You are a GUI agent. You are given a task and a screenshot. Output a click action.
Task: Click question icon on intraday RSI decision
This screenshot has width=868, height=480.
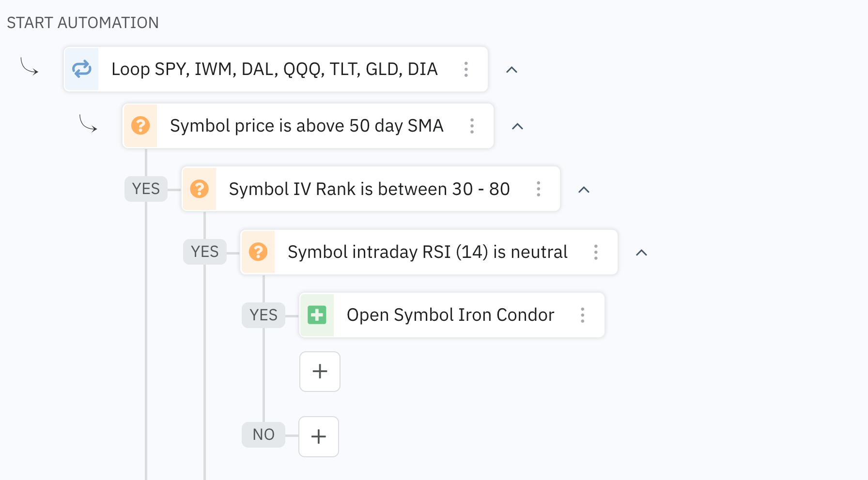258,252
